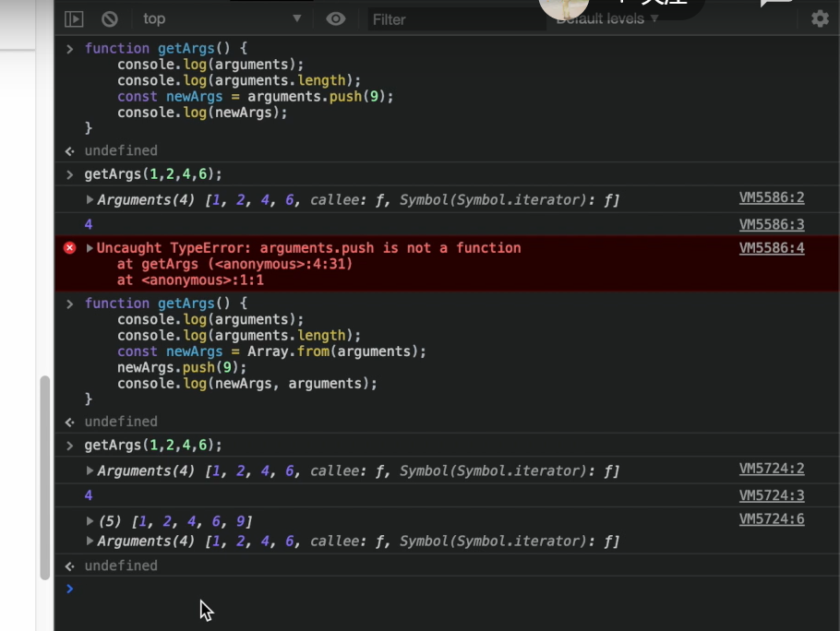
Task: Click the 'Array.from(arguments)' code line
Action: point(271,351)
